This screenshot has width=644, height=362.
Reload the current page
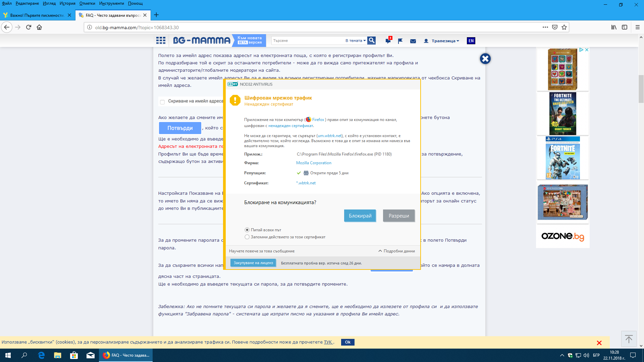(x=29, y=27)
